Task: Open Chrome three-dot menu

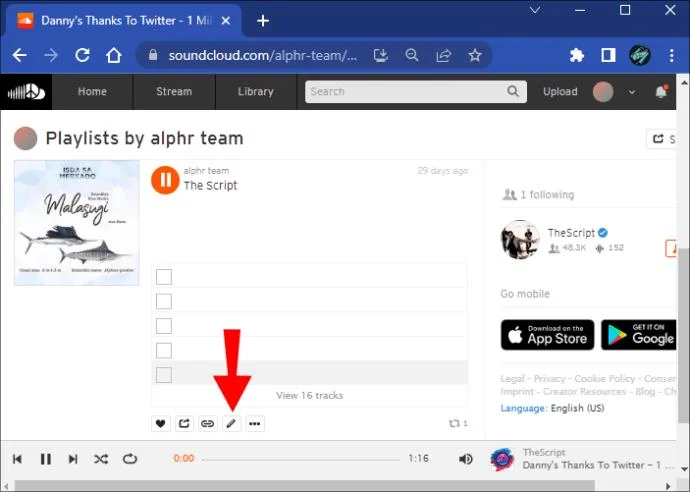Action: [x=672, y=55]
